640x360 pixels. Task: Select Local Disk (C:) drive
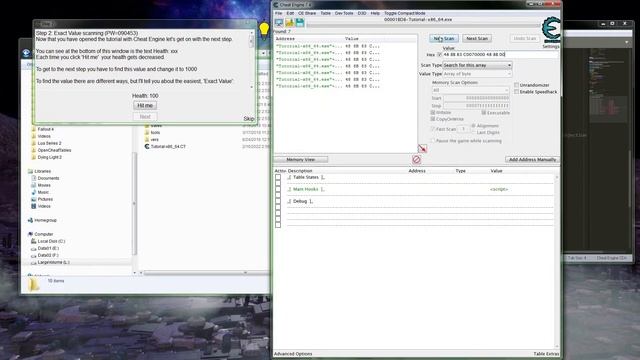click(48, 241)
